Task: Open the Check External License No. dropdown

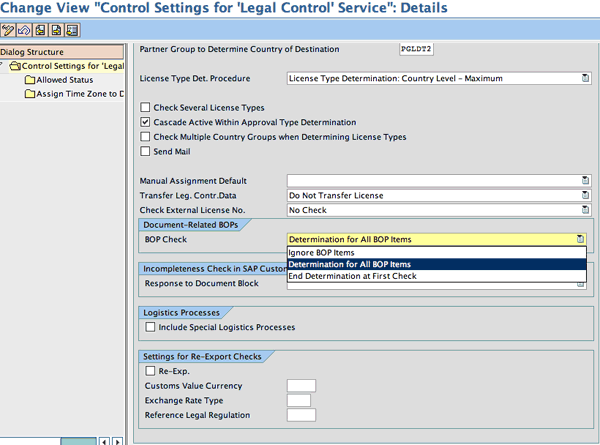Action: [581, 210]
